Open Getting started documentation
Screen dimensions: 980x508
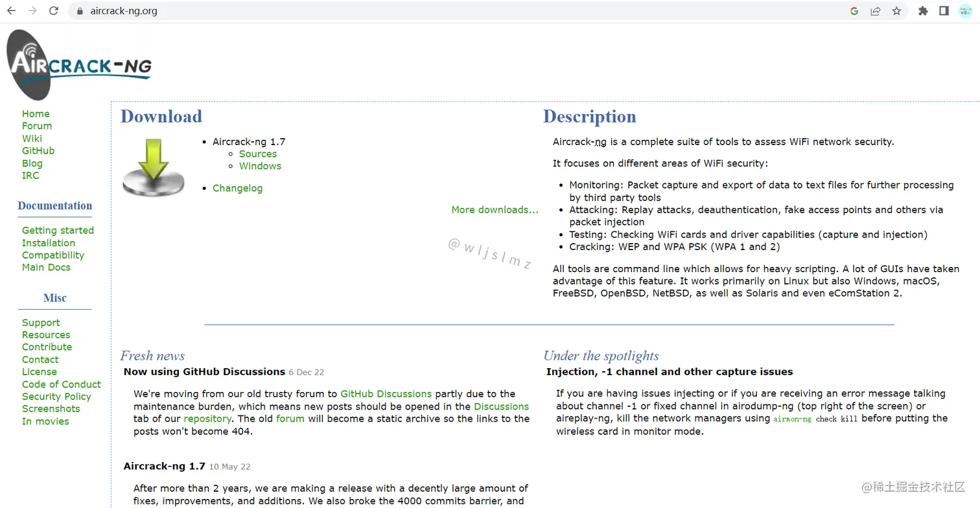[58, 231]
